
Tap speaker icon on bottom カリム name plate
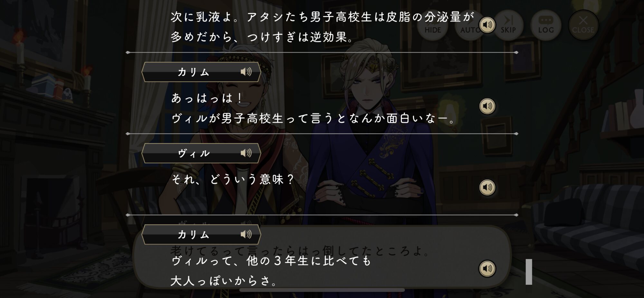point(246,234)
